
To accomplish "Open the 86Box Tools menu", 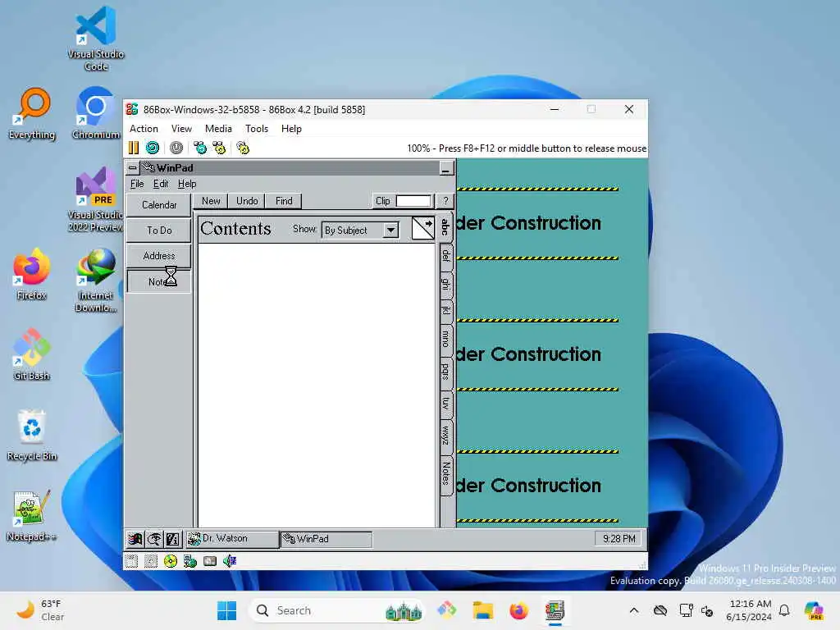I will [x=257, y=129].
